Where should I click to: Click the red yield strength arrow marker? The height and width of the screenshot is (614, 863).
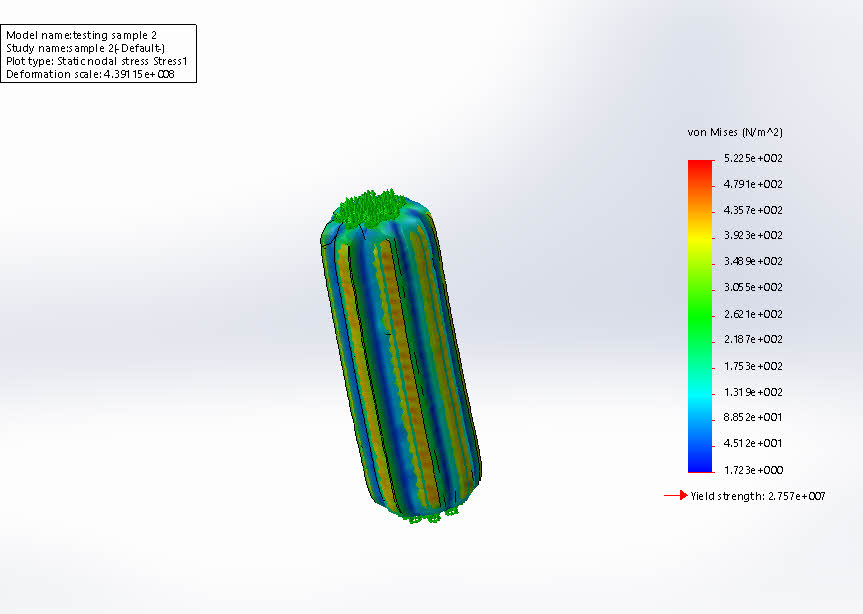pos(676,496)
